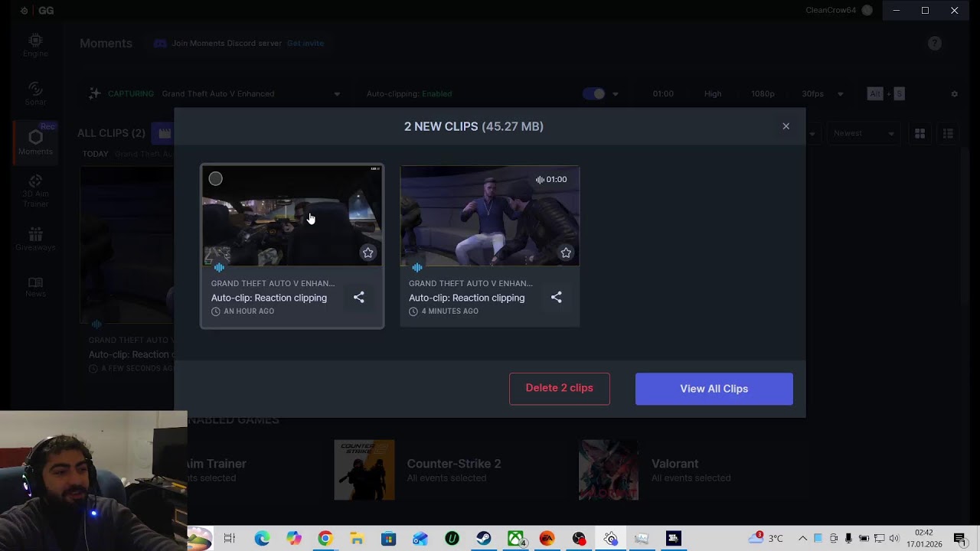Screen dimensions: 980x551
Task: Open the weather widget showing 3°C
Action: click(x=766, y=538)
